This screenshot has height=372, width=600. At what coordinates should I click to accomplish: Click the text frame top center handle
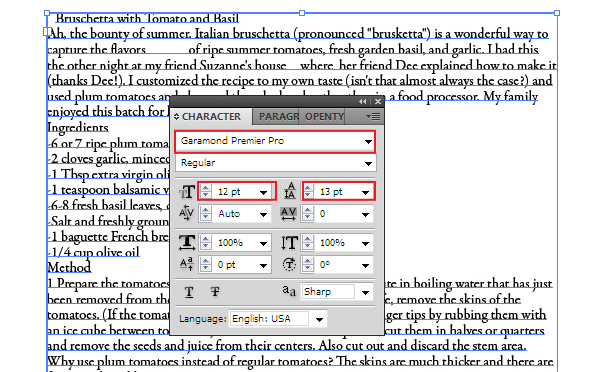point(302,13)
